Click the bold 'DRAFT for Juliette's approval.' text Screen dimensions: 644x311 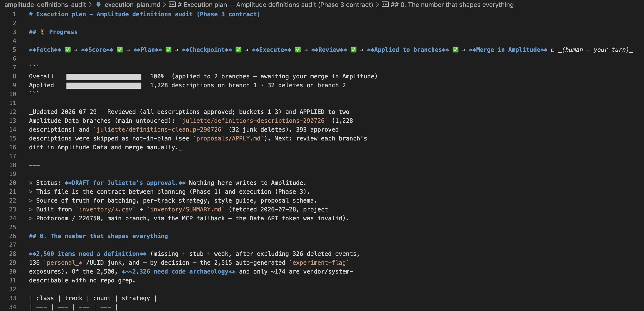click(x=125, y=183)
